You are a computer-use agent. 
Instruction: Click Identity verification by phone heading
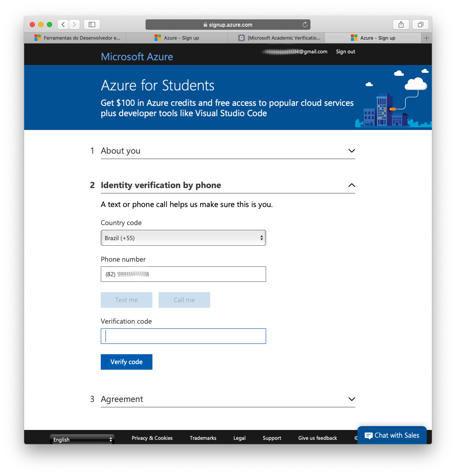click(161, 185)
